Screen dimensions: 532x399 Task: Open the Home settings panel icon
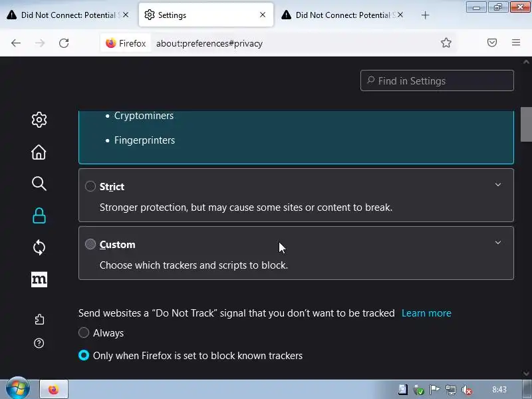(x=39, y=152)
